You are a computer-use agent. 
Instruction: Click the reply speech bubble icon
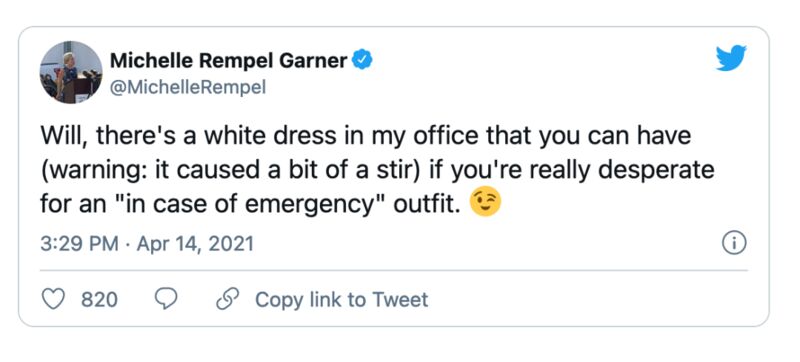(166, 299)
